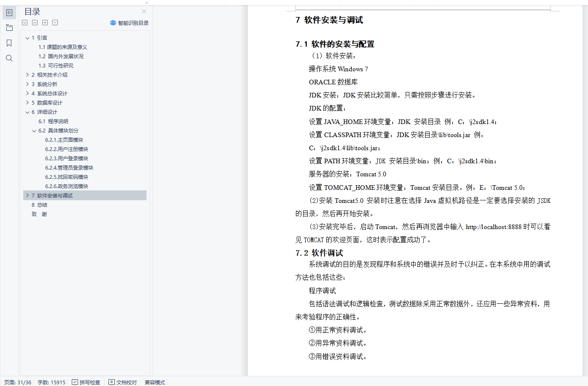Click the 字数: 15915 word count
This screenshot has width=588, height=386.
point(51,382)
